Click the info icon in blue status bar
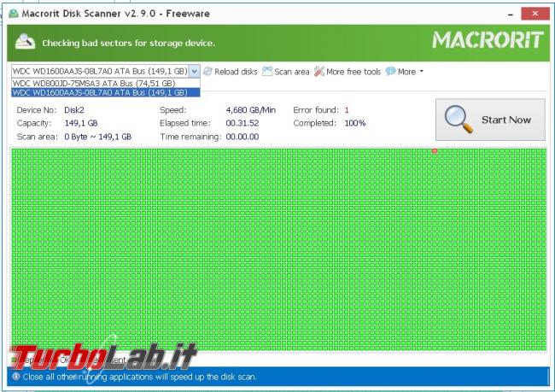Viewport: 555px width, 392px height. (16, 376)
